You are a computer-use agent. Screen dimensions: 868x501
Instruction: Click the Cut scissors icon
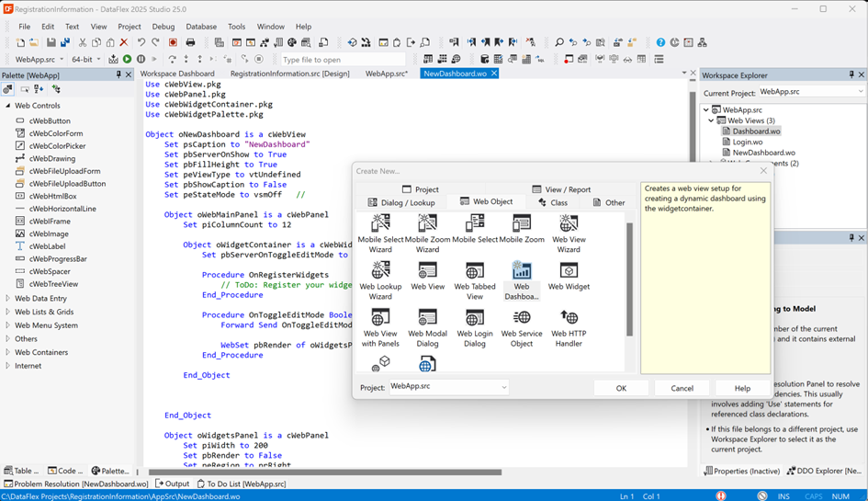coord(83,42)
